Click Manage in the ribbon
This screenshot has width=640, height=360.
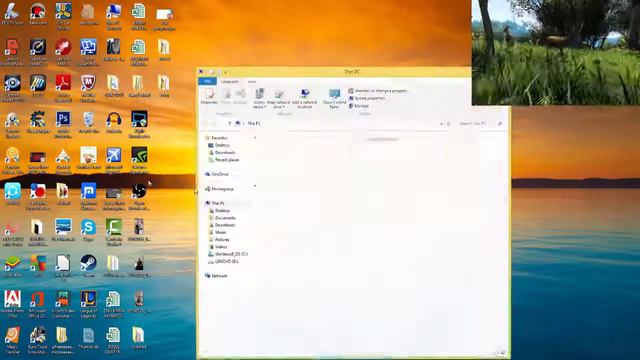coord(359,106)
